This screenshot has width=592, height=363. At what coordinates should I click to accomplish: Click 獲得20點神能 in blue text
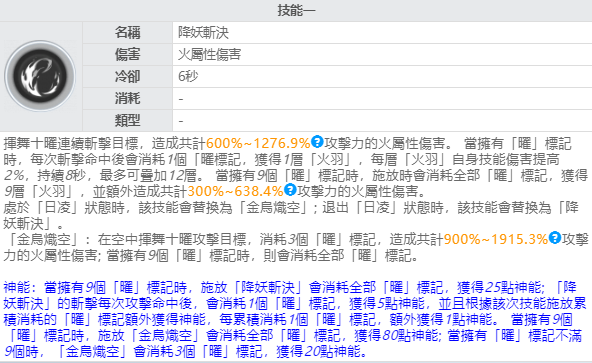318,351
